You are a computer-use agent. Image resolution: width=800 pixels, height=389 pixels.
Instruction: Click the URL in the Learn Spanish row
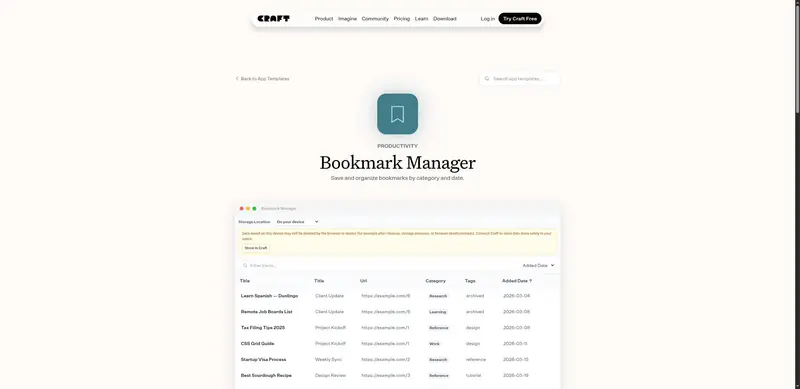pyautogui.click(x=386, y=296)
